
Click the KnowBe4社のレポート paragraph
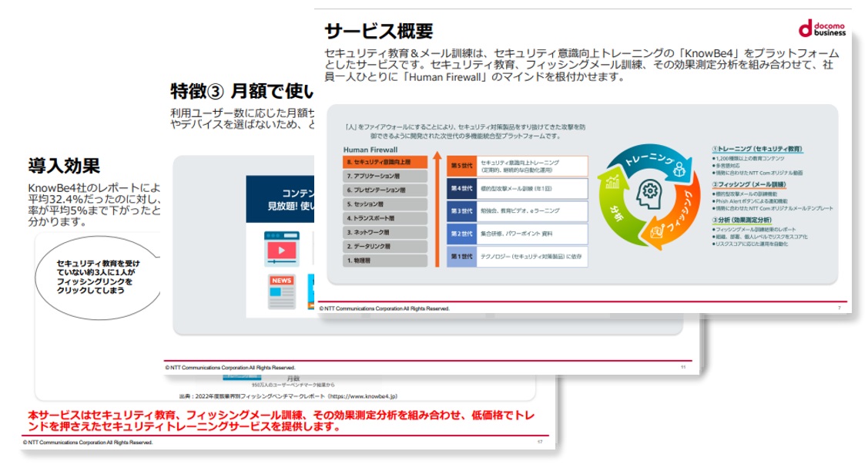pyautogui.click(x=94, y=205)
